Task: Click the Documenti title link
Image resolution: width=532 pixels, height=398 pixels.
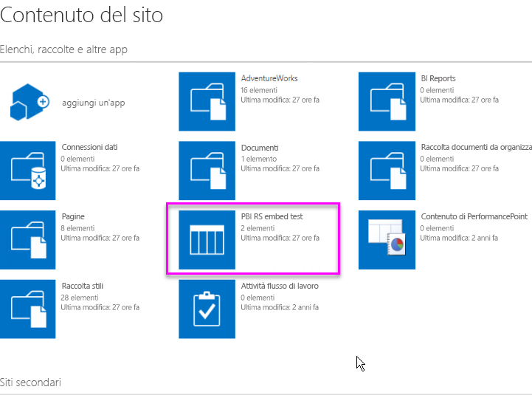Action: point(260,148)
